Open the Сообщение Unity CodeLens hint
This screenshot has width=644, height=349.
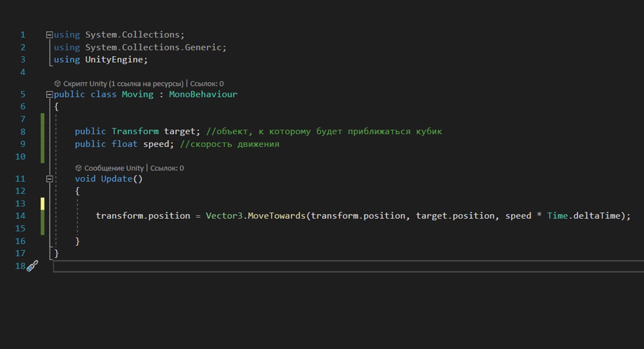click(114, 168)
